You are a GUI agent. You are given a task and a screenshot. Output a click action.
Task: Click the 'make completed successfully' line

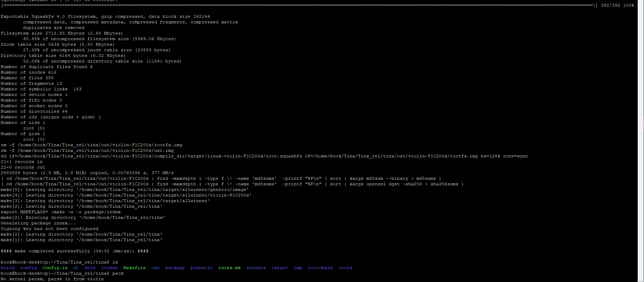tap(75, 251)
